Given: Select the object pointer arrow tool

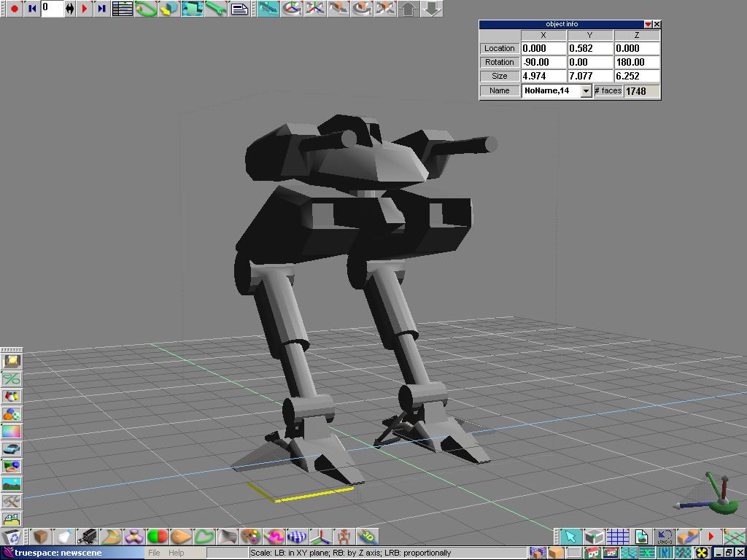Looking at the screenshot, I should click(x=570, y=537).
